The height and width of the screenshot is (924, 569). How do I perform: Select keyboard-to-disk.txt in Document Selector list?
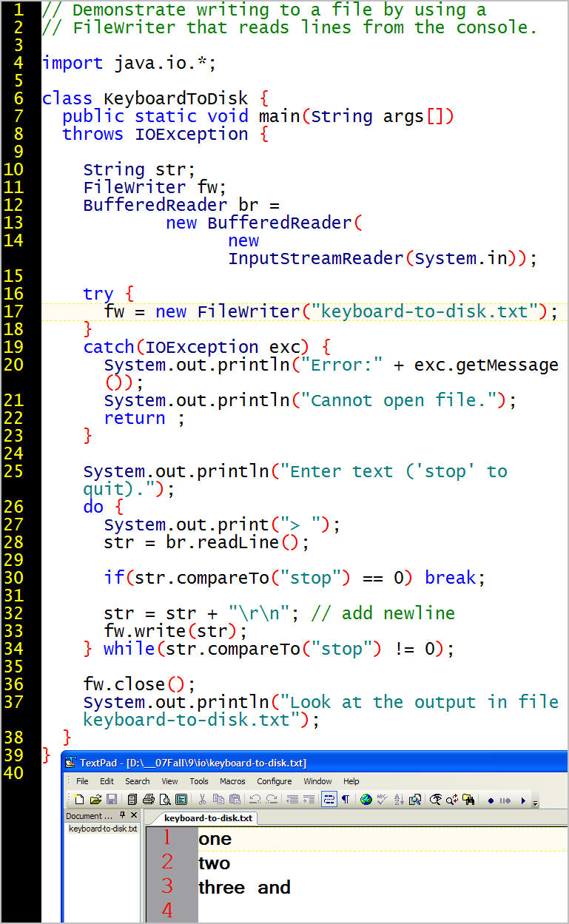click(103, 829)
